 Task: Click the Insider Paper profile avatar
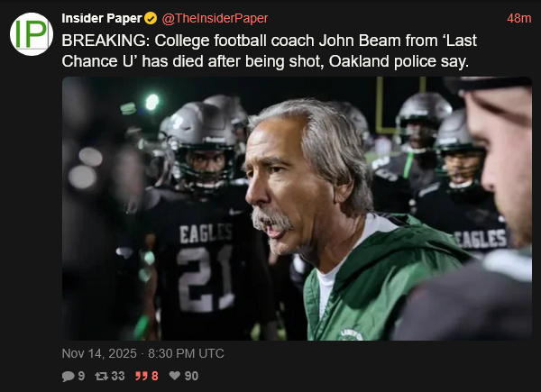32,35
